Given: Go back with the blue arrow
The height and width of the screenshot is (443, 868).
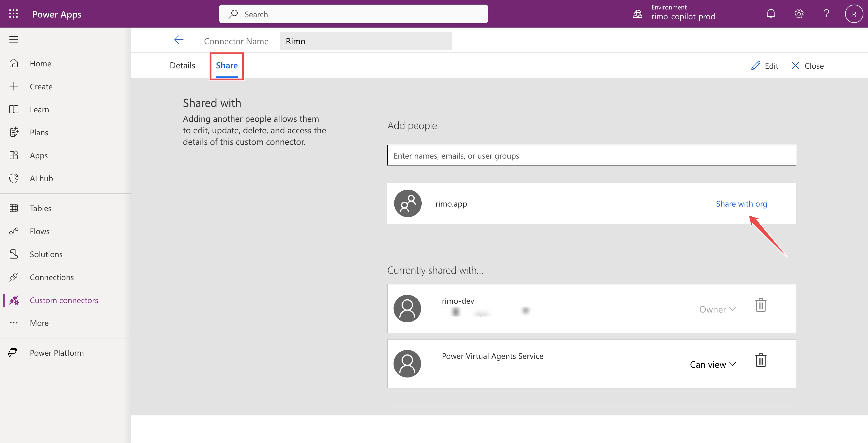Looking at the screenshot, I should (179, 40).
